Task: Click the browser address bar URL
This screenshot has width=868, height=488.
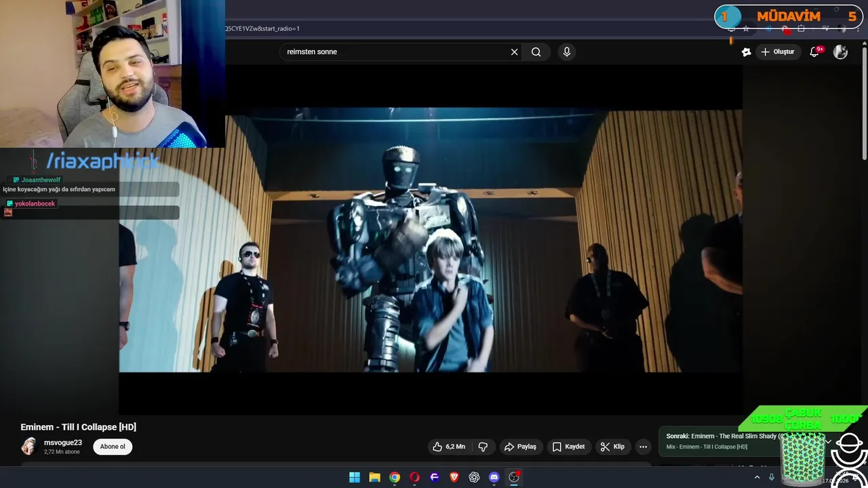Action: 263,28
